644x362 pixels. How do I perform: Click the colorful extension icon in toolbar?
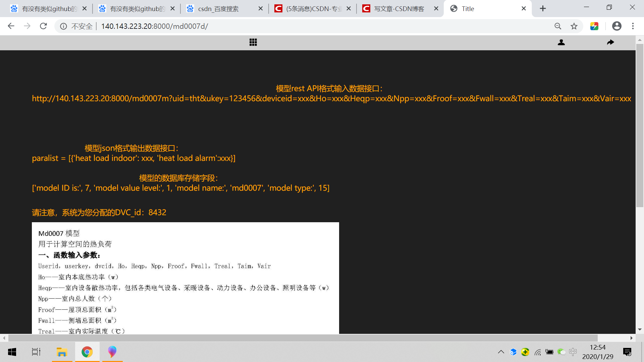point(594,26)
